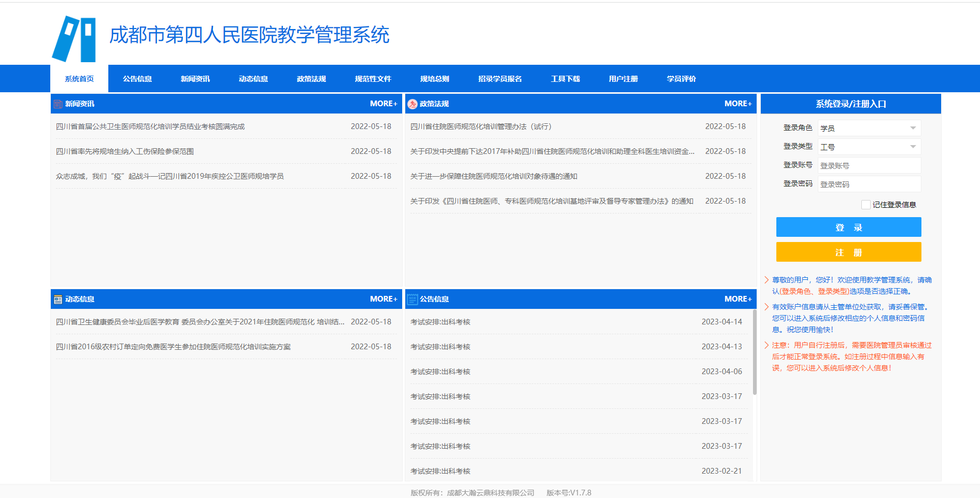Click the 系统登录/注册入口 panel title
Viewport: 980px width, 498px height.
pos(851,104)
